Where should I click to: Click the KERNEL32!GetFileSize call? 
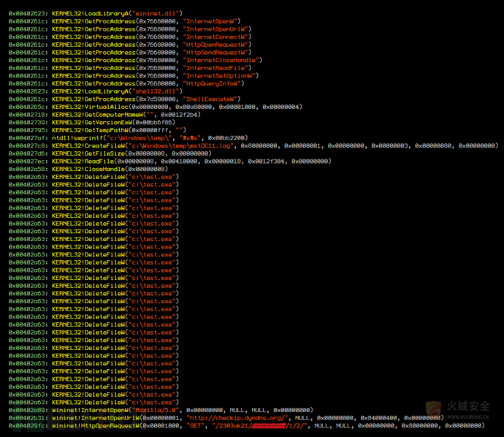(131, 153)
